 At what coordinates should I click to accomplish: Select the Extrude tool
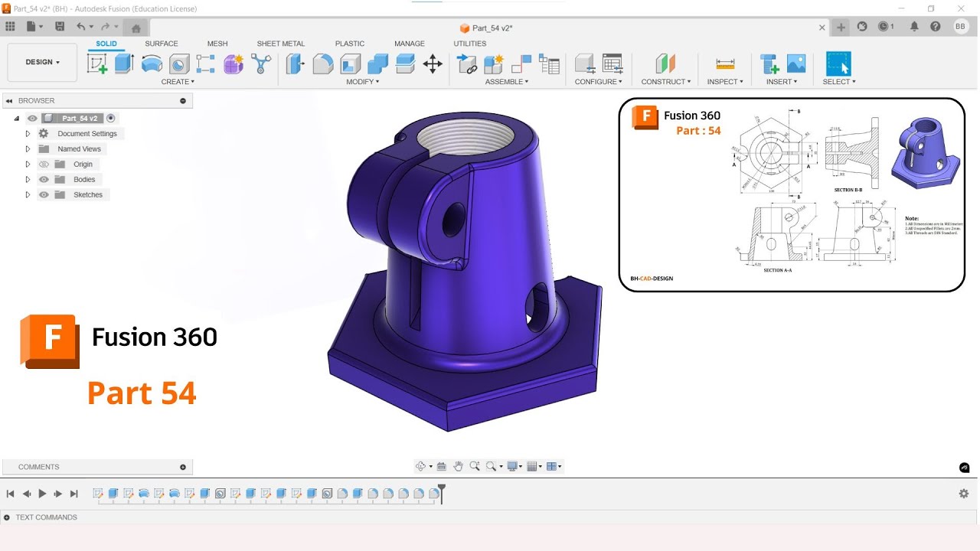[x=124, y=64]
